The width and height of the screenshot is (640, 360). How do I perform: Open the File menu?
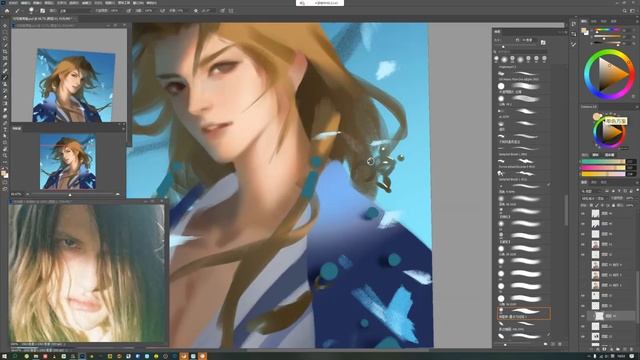tap(12, 2)
